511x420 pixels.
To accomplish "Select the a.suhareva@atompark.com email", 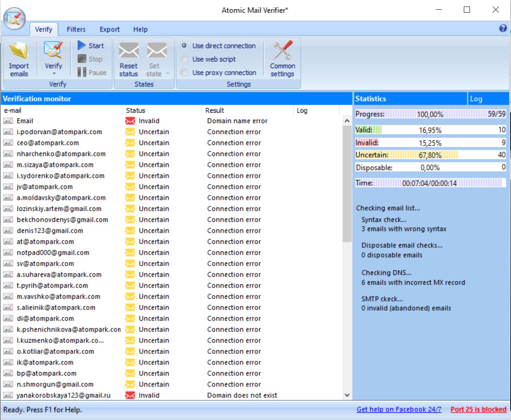I will 59,274.
